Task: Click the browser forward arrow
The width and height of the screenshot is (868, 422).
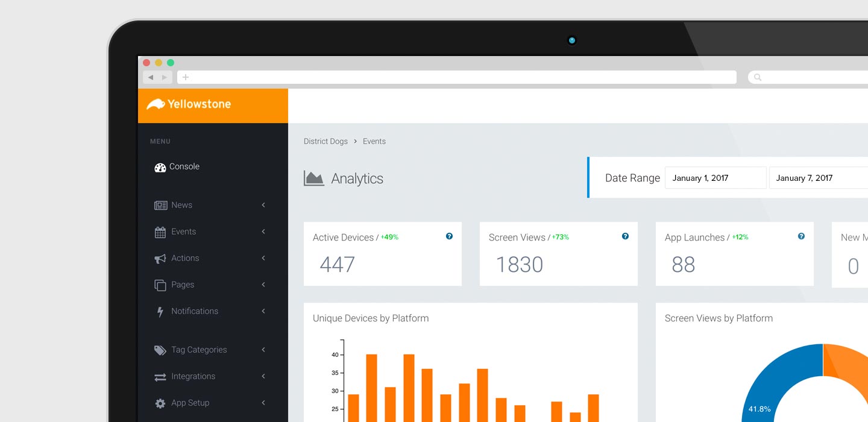Action: point(165,77)
